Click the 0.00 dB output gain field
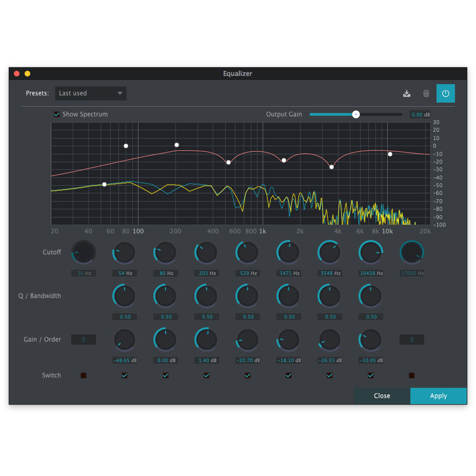This screenshot has height=476, width=476. point(420,115)
